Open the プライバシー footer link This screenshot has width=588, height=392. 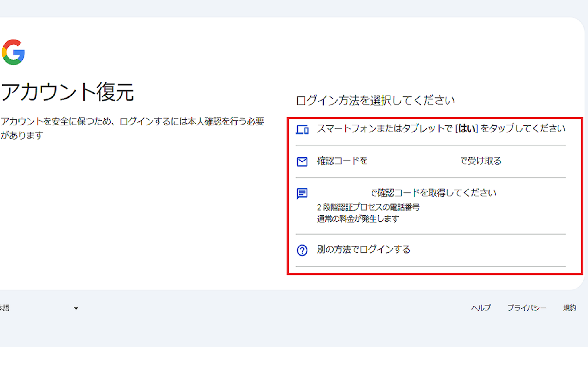click(527, 308)
